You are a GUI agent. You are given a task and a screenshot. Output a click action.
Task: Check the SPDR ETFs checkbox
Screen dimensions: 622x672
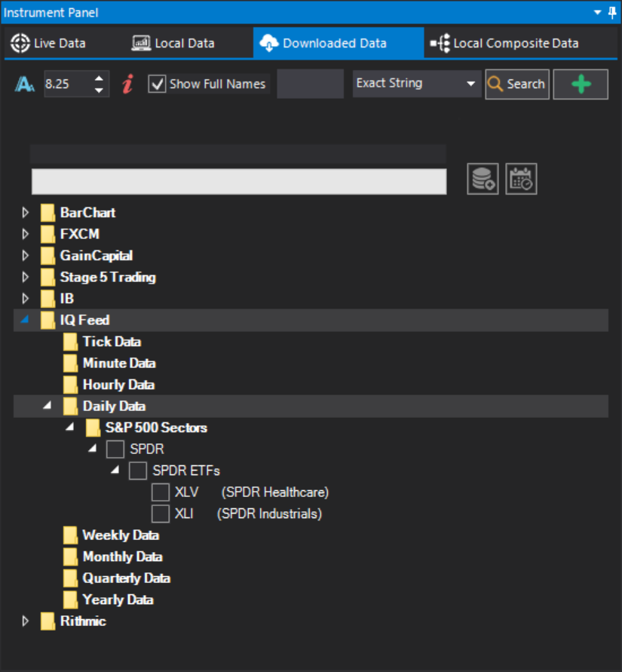138,471
